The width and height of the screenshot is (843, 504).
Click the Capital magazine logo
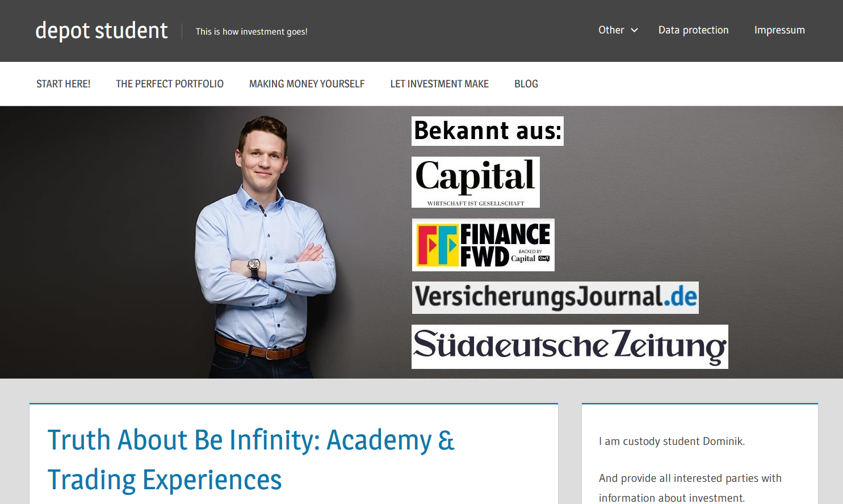(x=476, y=182)
